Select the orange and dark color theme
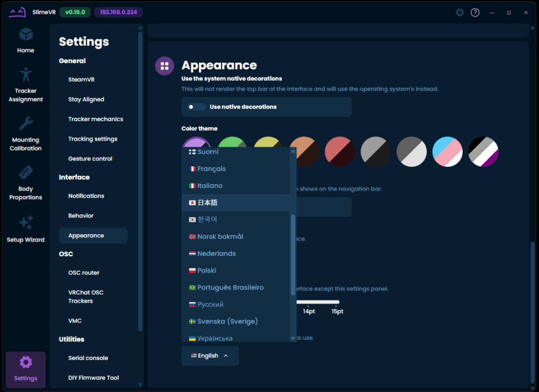The width and height of the screenshot is (539, 392). [305, 152]
